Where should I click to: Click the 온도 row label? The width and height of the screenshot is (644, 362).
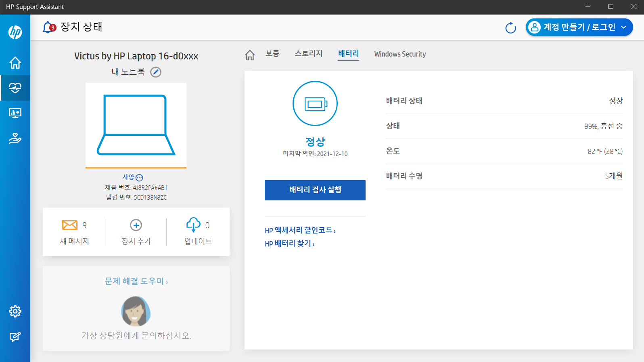click(x=393, y=151)
